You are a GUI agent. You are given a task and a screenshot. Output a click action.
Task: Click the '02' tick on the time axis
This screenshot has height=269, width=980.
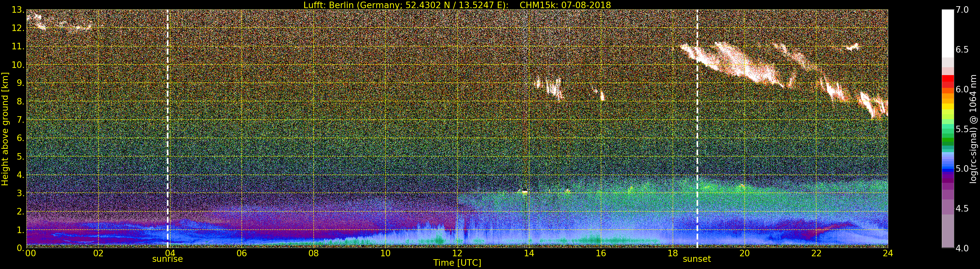pos(98,253)
